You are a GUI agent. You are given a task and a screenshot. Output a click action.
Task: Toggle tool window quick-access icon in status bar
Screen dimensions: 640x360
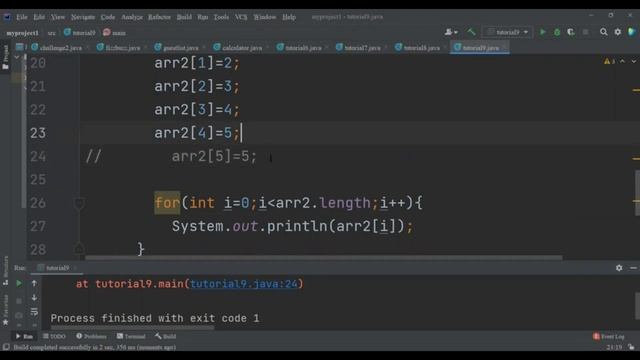(x=6, y=347)
